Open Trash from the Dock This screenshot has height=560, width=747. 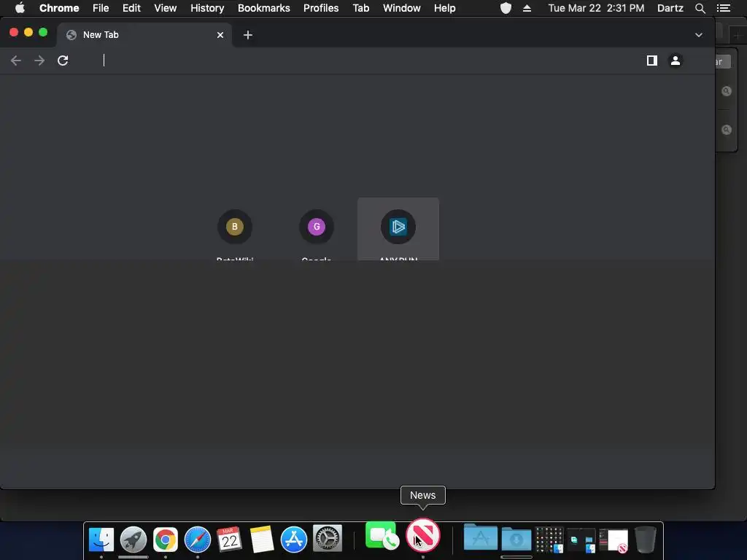pos(646,540)
